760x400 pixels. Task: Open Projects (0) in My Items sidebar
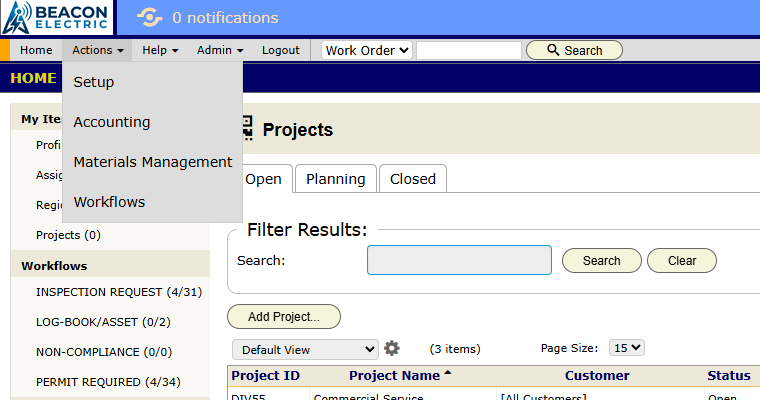68,235
